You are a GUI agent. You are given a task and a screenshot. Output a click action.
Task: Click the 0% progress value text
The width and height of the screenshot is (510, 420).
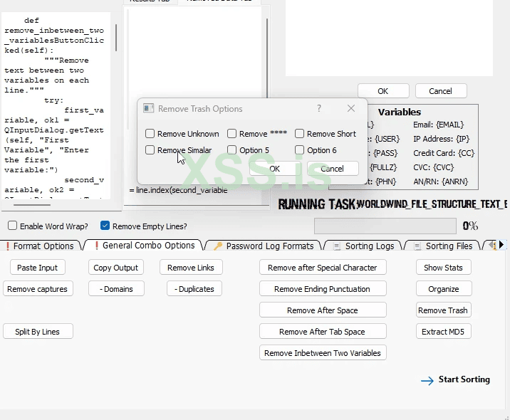pyautogui.click(x=470, y=226)
